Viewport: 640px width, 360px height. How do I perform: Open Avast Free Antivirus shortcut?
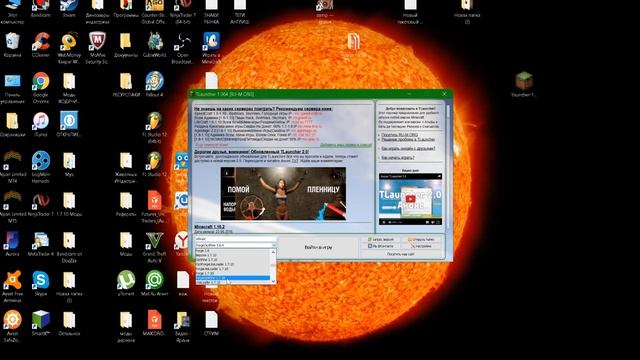pyautogui.click(x=12, y=287)
